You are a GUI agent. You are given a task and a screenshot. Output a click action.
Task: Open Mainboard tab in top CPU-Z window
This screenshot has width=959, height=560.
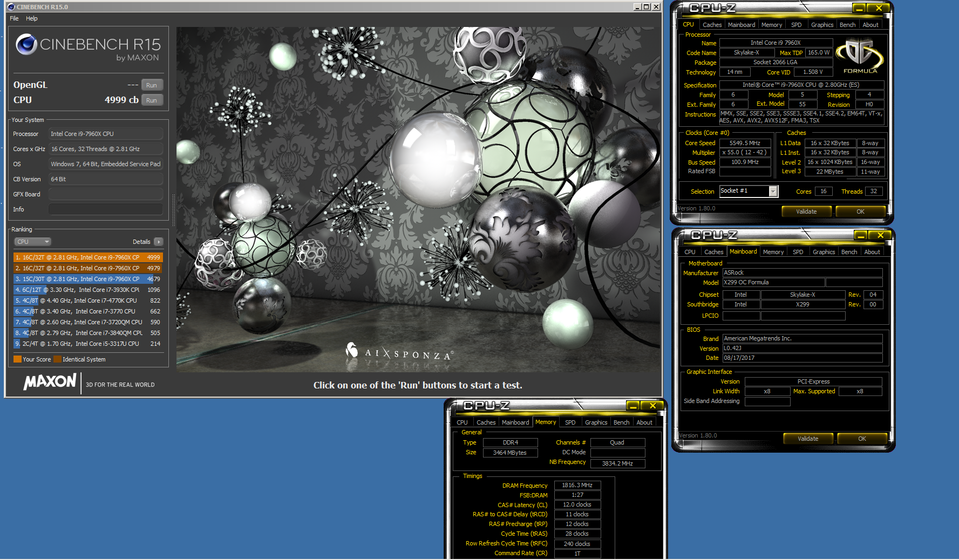tap(742, 25)
